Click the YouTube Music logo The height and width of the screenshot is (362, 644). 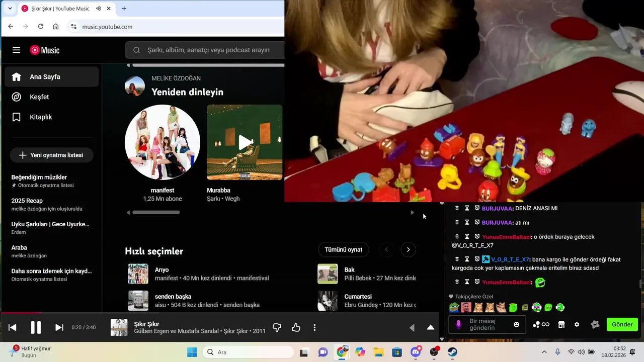click(x=45, y=50)
